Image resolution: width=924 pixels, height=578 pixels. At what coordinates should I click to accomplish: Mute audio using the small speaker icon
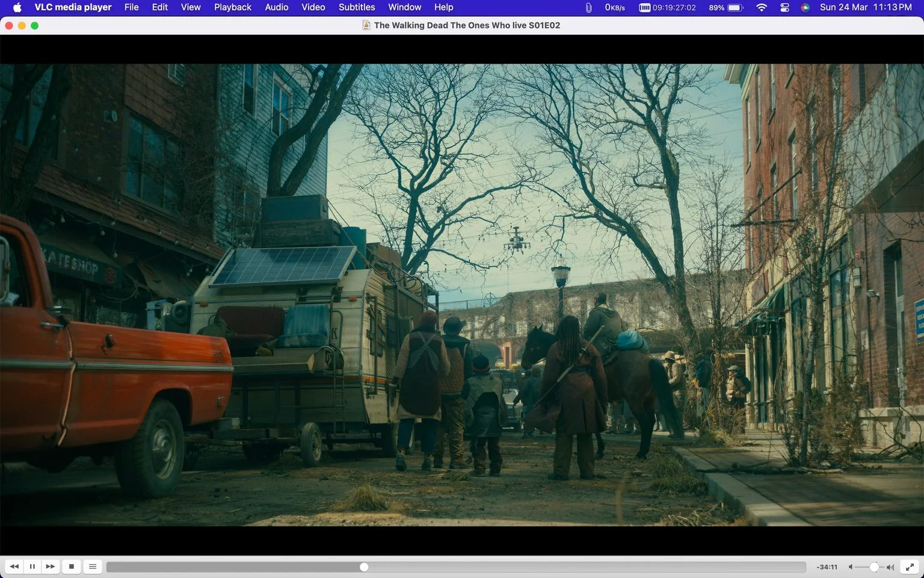[x=851, y=567]
